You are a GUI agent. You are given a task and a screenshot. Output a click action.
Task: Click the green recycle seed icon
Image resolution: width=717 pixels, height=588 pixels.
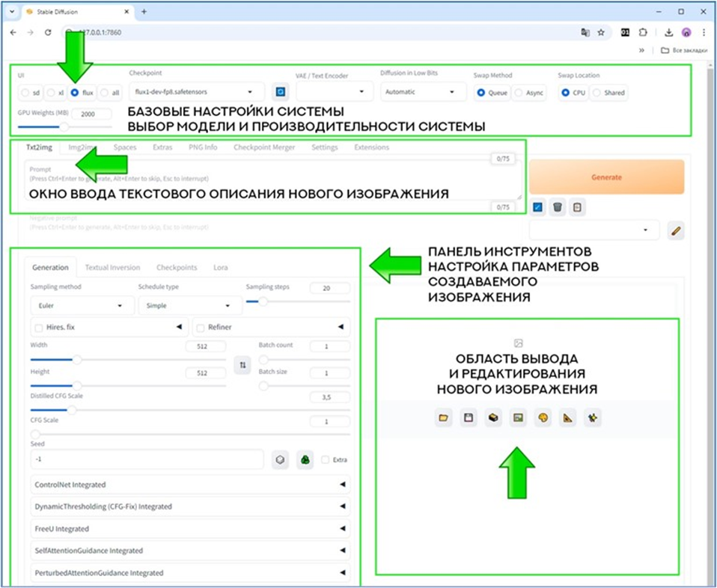tap(305, 459)
